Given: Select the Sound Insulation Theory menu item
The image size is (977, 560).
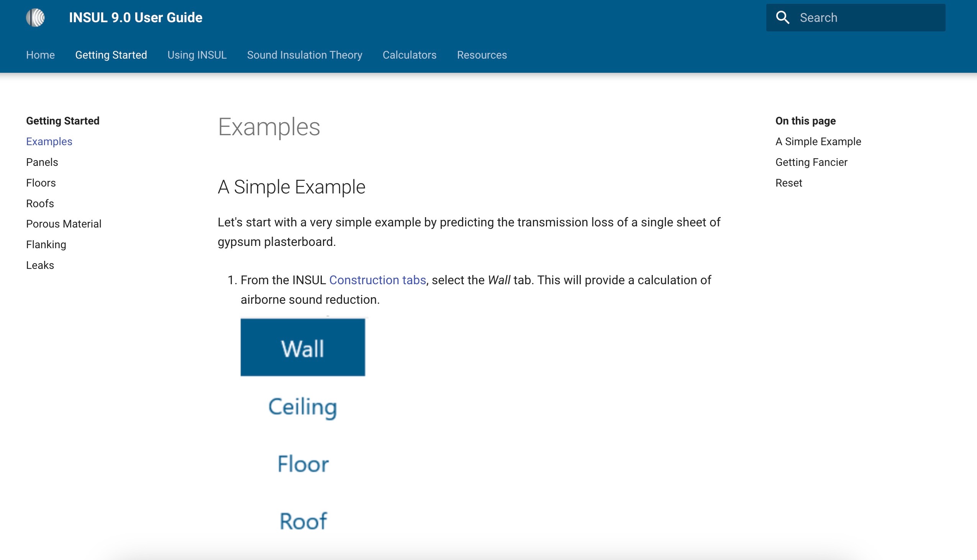Looking at the screenshot, I should point(305,55).
